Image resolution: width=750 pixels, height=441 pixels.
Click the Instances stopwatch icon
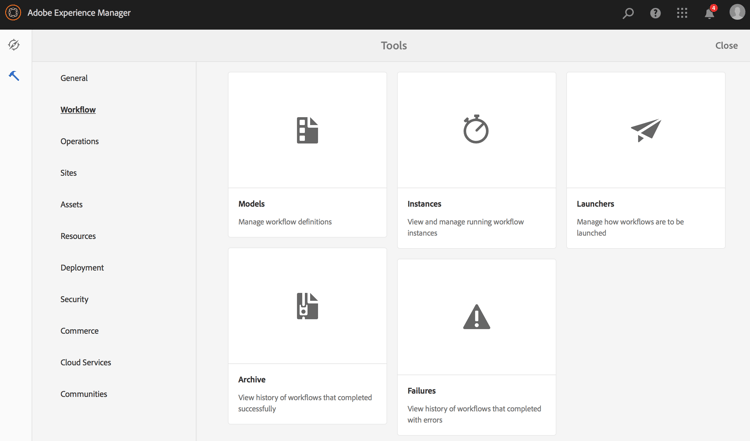(476, 129)
